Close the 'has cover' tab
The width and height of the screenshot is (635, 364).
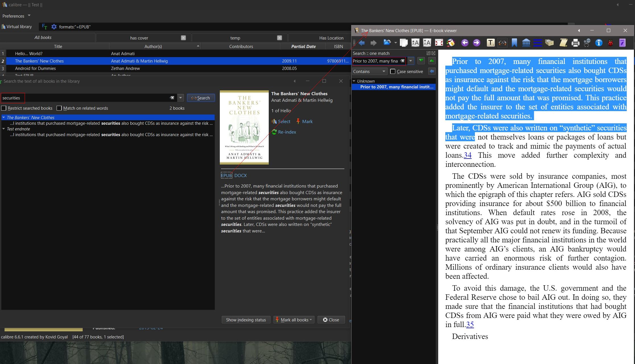pos(183,38)
